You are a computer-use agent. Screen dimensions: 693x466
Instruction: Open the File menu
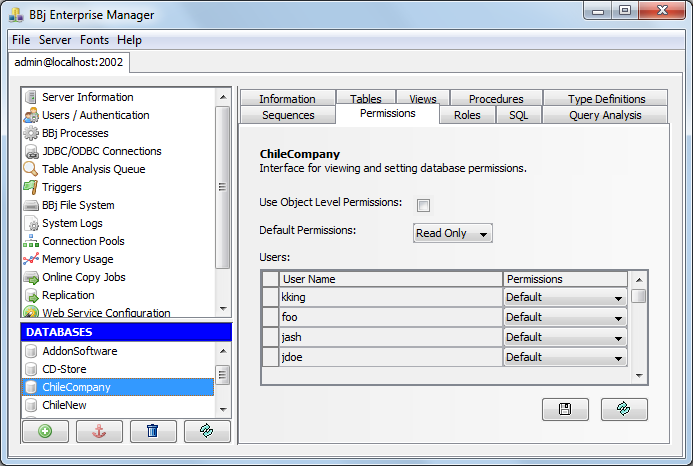click(21, 40)
